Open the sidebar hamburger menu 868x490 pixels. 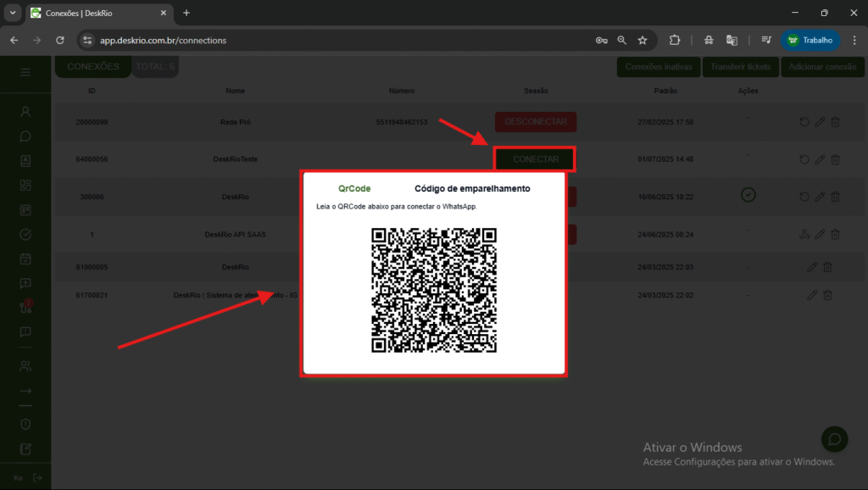[25, 73]
